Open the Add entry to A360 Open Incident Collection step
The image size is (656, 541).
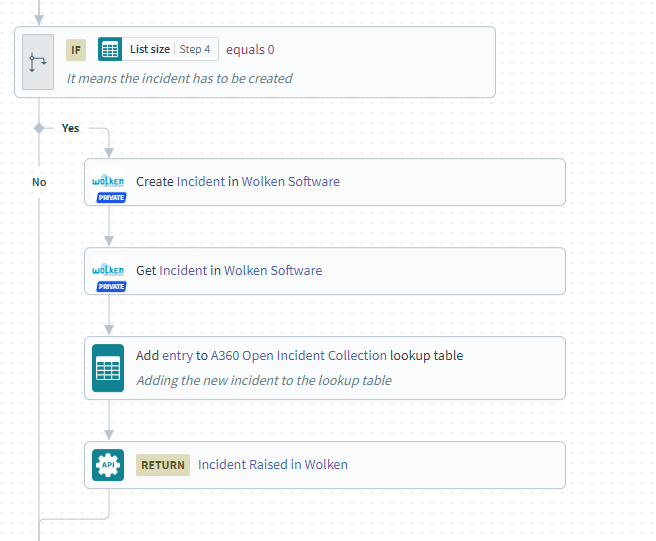click(x=325, y=368)
